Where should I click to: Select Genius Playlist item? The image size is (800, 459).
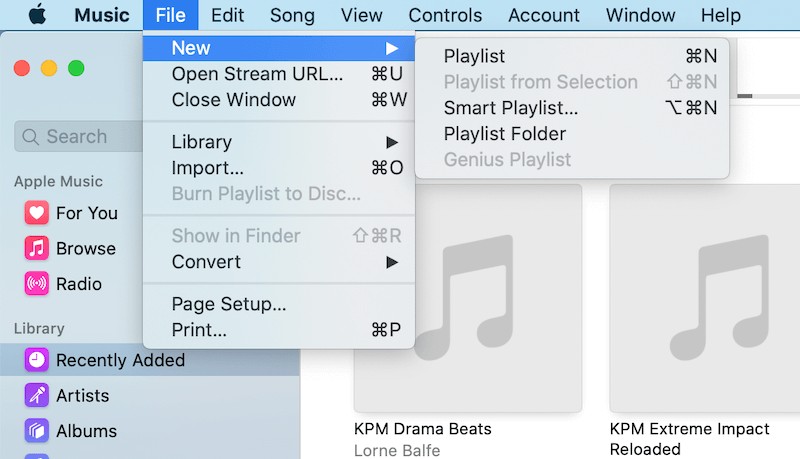click(x=572, y=160)
